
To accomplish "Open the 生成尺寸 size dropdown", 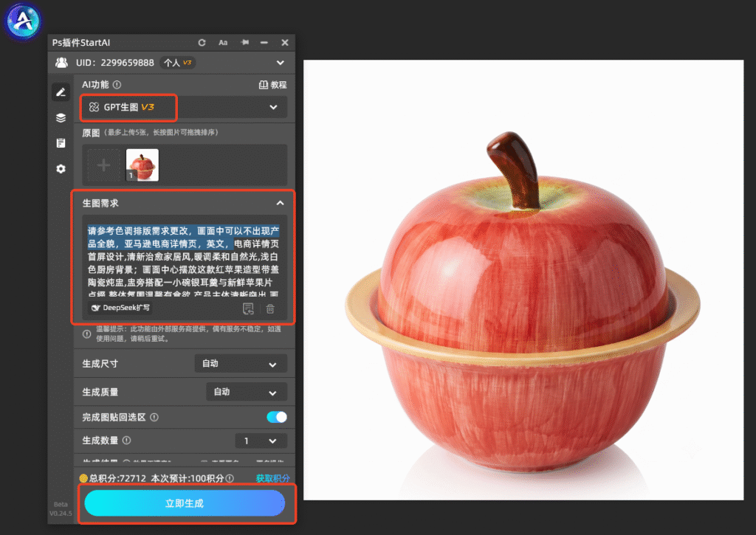I will click(241, 364).
